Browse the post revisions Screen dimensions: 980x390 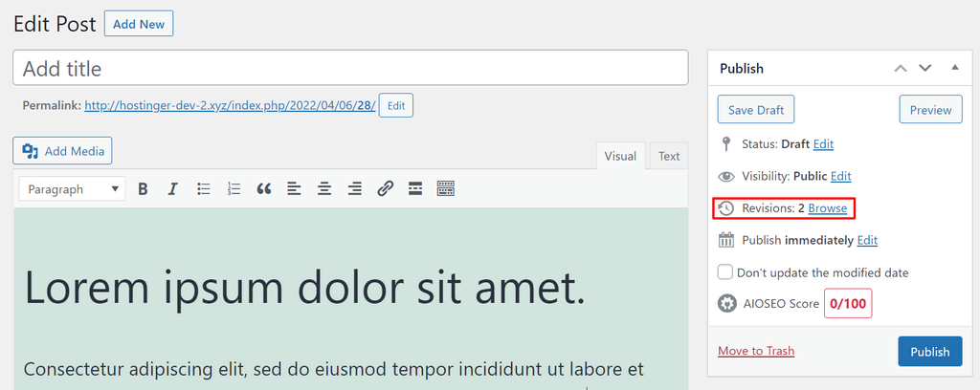tap(827, 208)
